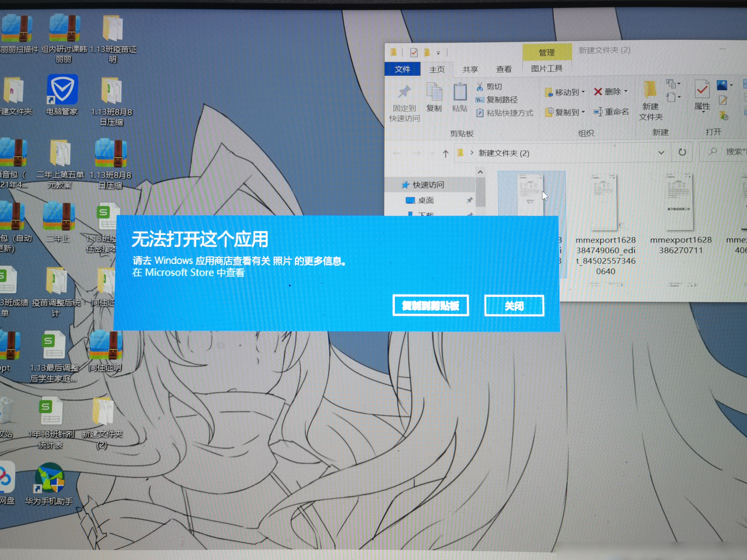Expand address bar history dropdown chevron
747x560 pixels.
661,153
